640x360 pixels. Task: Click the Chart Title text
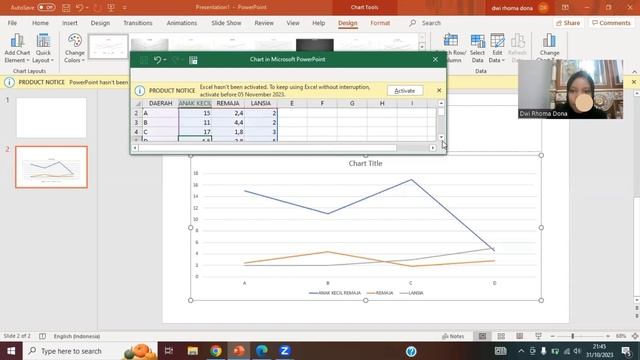(365, 163)
